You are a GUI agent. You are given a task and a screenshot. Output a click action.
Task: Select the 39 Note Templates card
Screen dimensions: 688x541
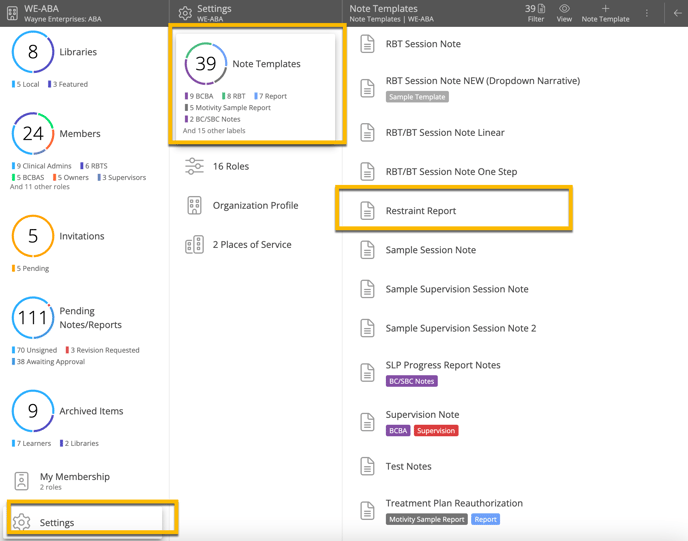[x=258, y=85]
